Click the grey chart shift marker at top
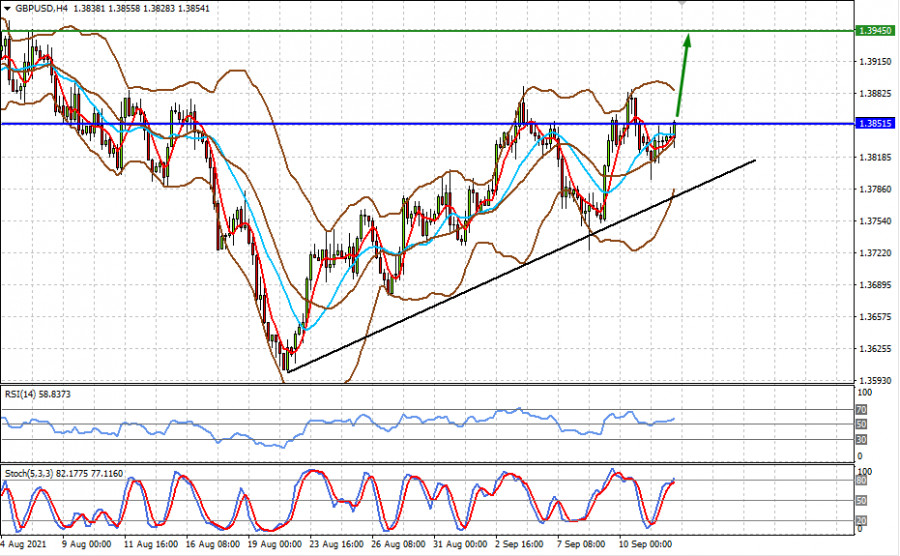 pos(683,4)
